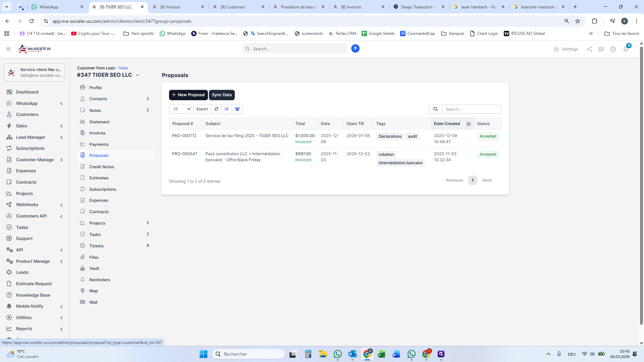Click the bulk actions list icon

[227, 109]
